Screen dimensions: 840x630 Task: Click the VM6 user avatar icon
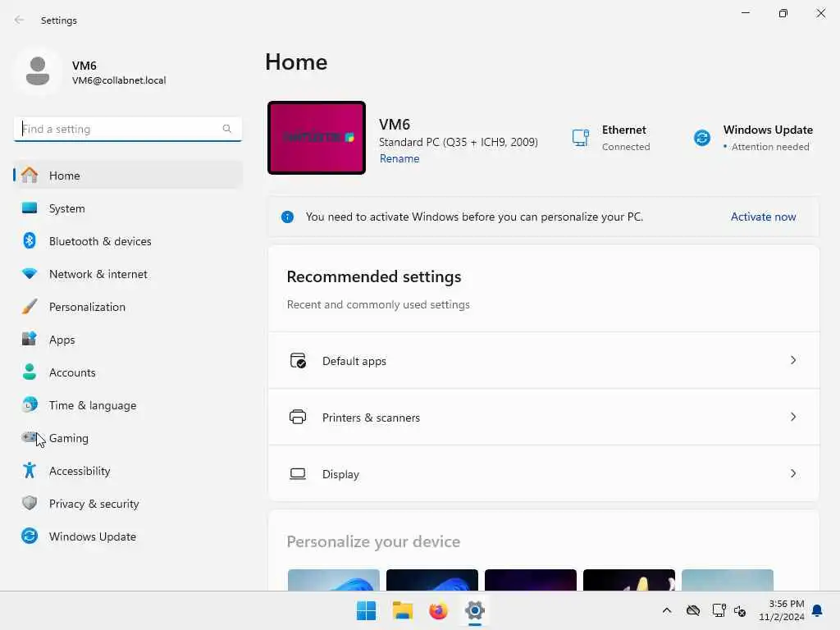38,71
